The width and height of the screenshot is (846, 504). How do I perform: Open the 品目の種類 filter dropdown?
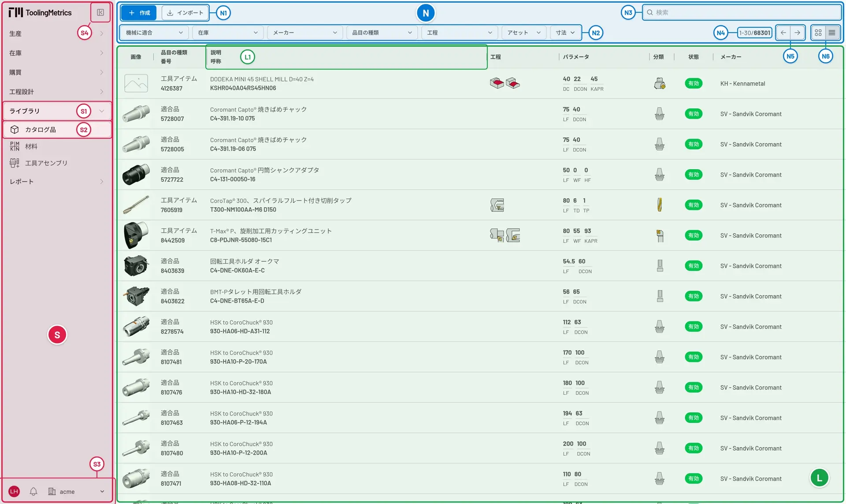[x=382, y=33]
